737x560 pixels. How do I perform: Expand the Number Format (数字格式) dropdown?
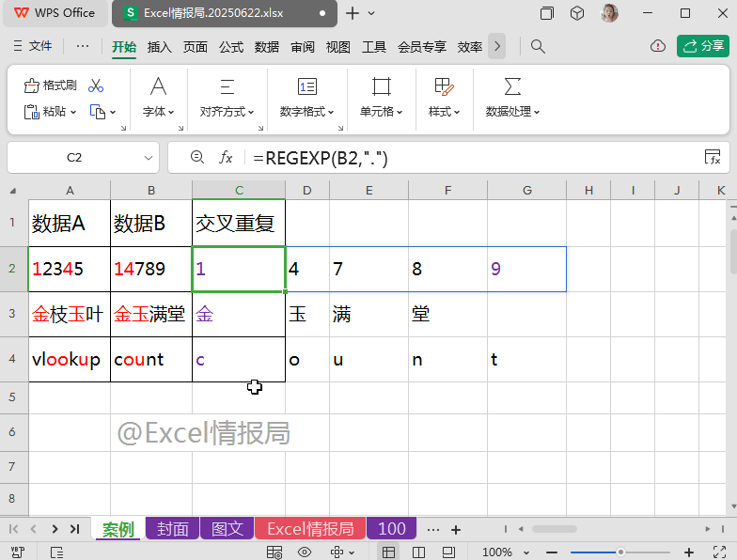(x=307, y=112)
